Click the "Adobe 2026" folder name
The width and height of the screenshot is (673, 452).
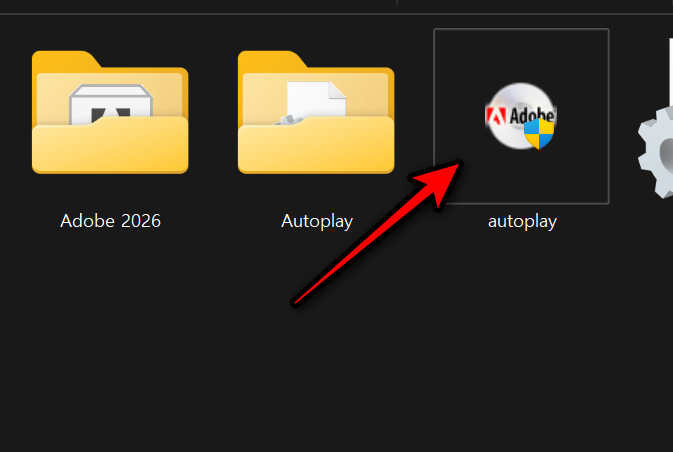(x=110, y=221)
